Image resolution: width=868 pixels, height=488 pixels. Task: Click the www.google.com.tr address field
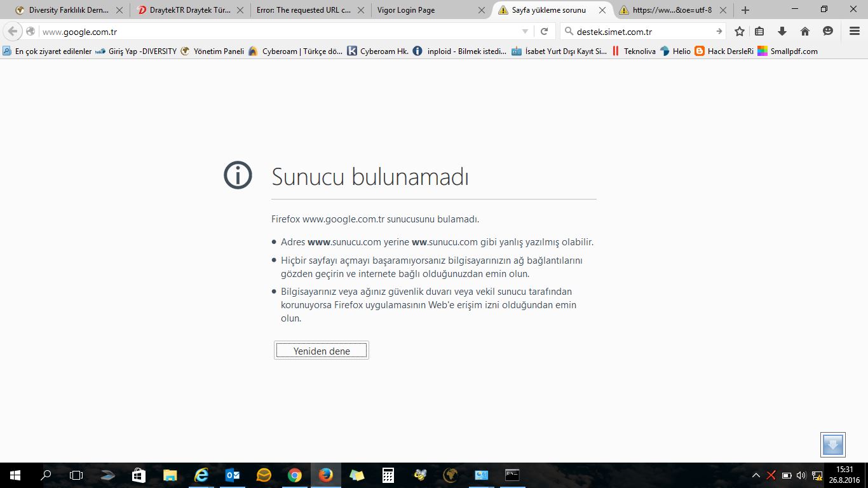(280, 32)
